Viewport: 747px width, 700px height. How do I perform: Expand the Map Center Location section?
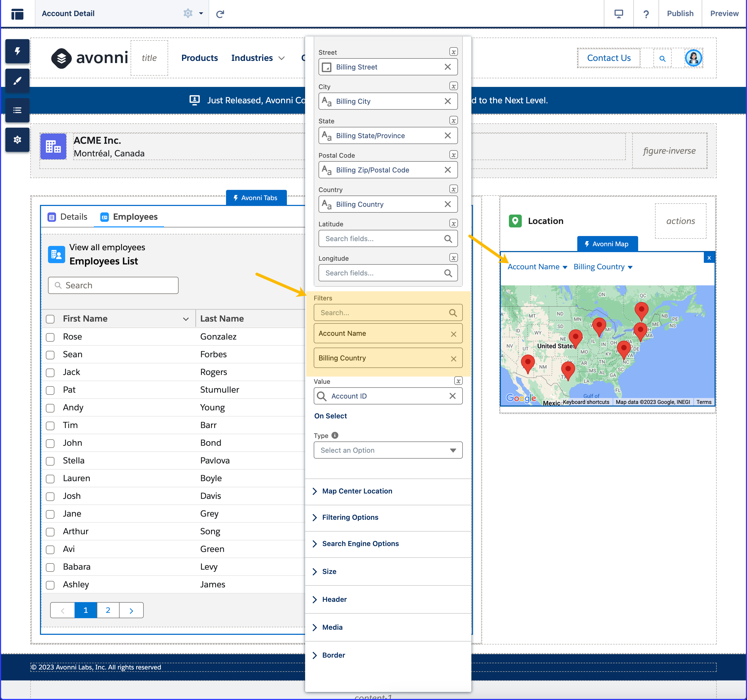pos(357,491)
